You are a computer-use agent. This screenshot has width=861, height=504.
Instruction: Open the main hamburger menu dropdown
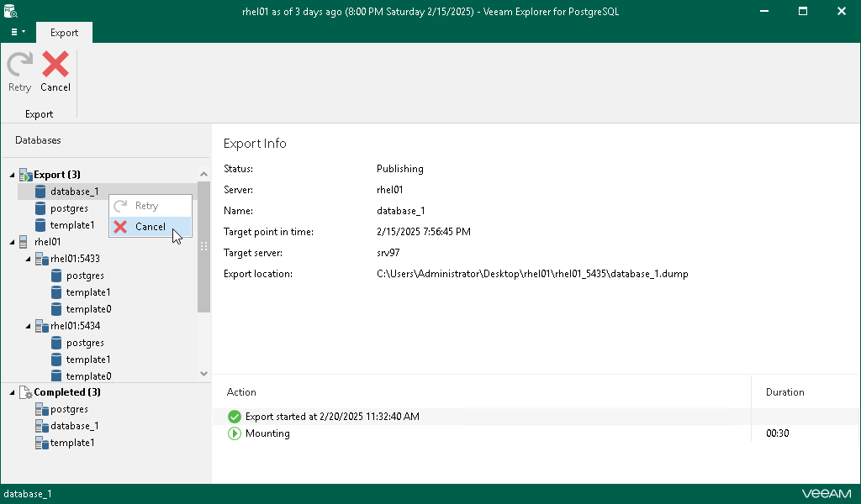point(18,32)
